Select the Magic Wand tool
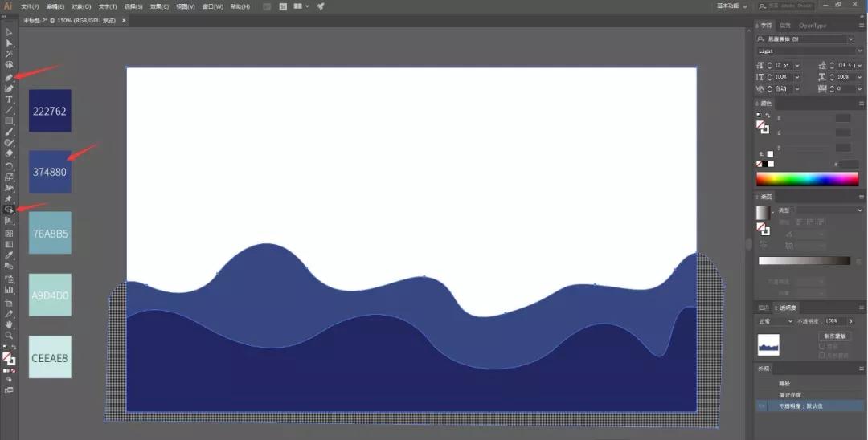Screen dimensions: 868x440 [x=9, y=54]
